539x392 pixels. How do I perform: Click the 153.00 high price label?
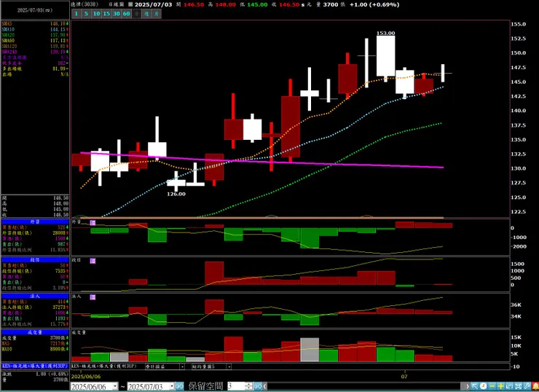pyautogui.click(x=386, y=33)
